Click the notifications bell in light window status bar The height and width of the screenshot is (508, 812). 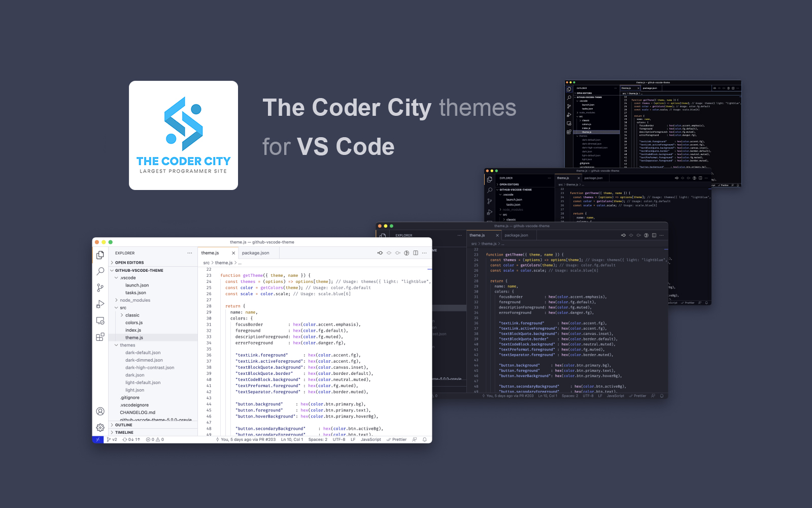(x=425, y=440)
